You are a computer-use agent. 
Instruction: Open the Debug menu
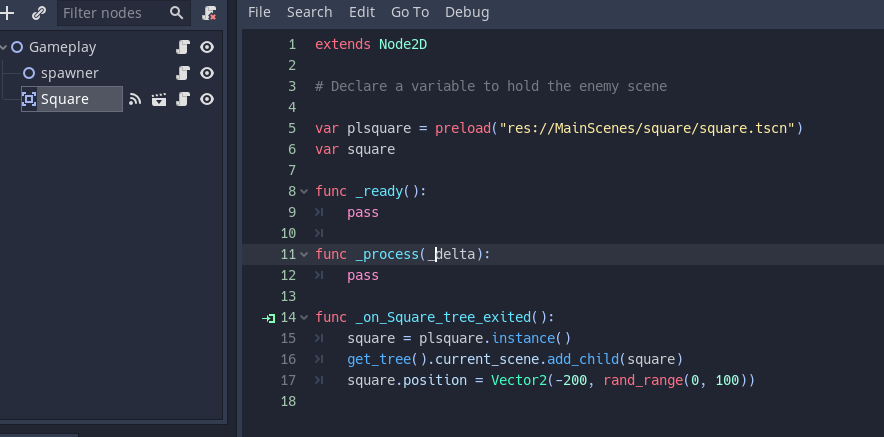pos(467,12)
